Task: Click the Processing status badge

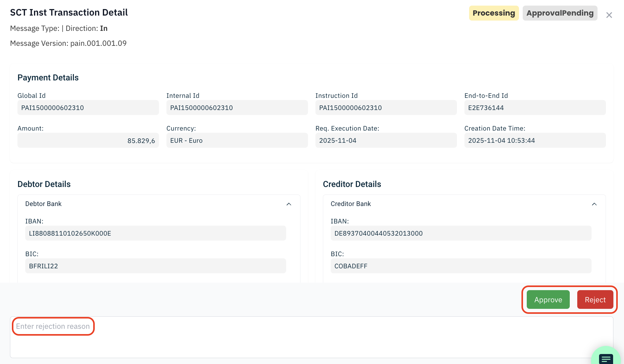Action: tap(494, 13)
